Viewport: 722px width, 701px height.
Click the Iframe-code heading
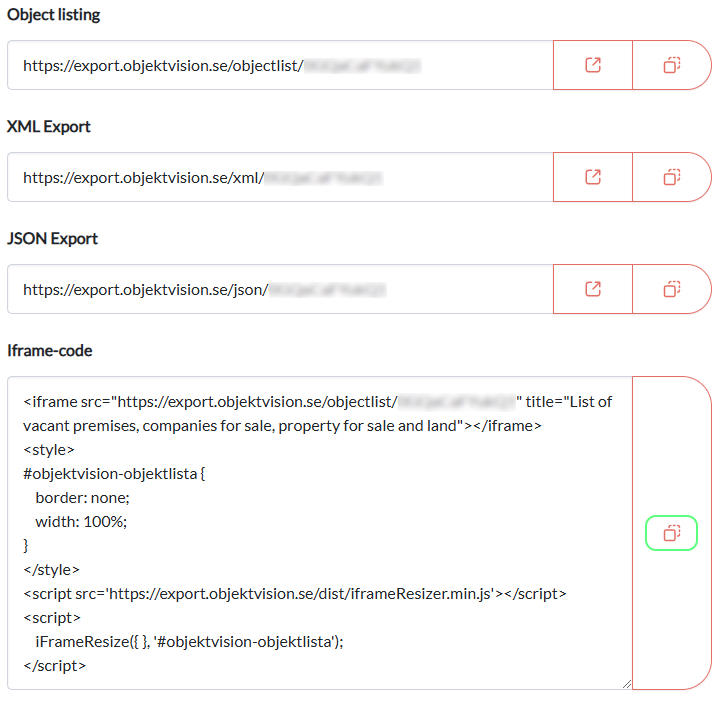(x=49, y=351)
